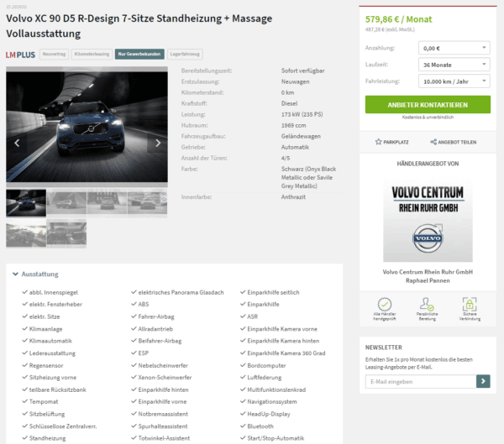
Task: Click 'Luftfederung' equipment item
Action: tap(265, 377)
